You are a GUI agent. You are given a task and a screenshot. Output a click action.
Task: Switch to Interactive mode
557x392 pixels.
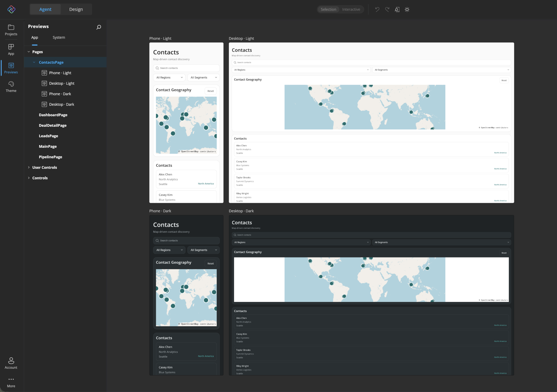coord(351,9)
